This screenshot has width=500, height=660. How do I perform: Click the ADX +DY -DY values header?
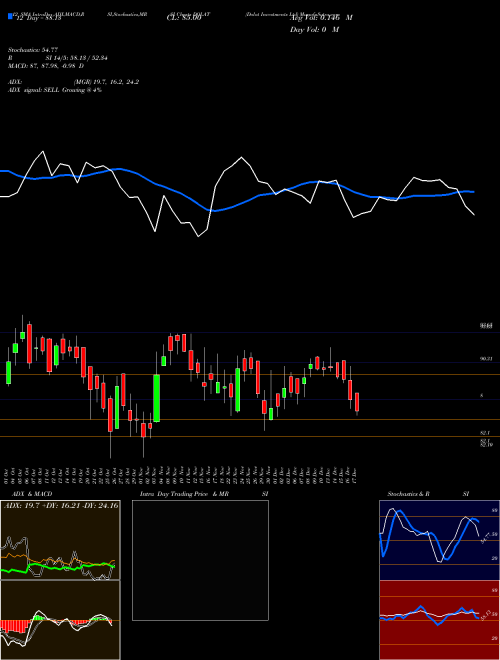pyautogui.click(x=61, y=506)
